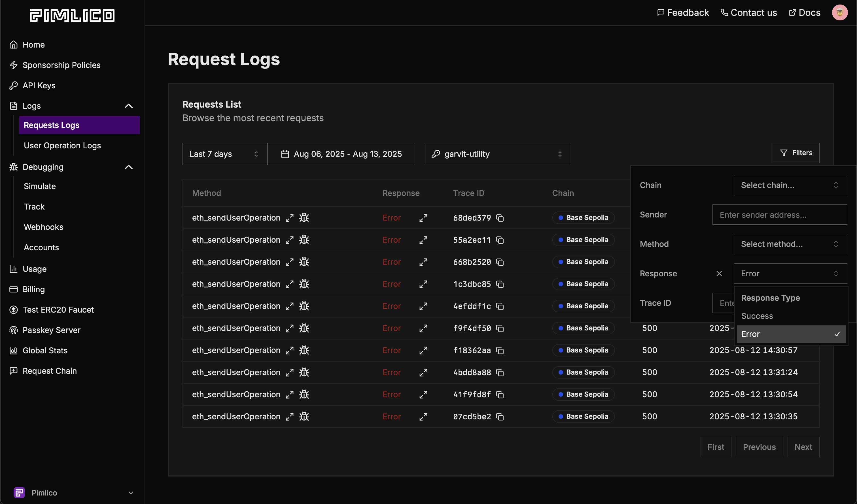Expand method details for trace 4efddf1c

tap(289, 306)
